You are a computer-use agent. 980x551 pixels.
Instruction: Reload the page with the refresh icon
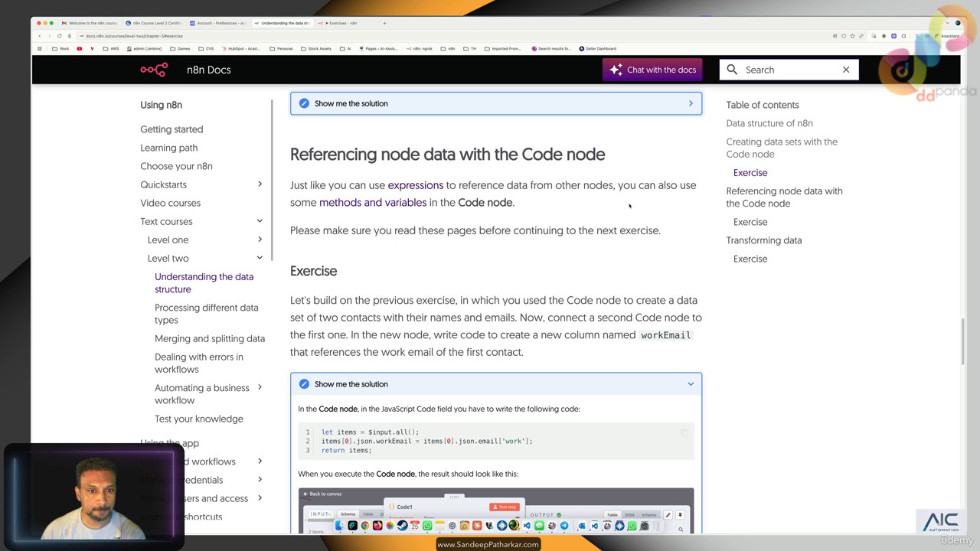(x=59, y=36)
